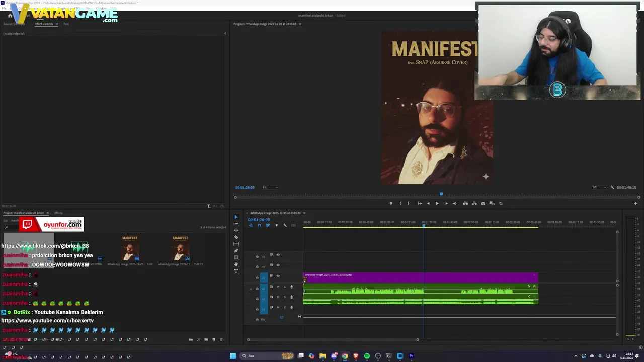Click New Bin icon in project panel
This screenshot has width=644, height=362.
[x=206, y=339]
